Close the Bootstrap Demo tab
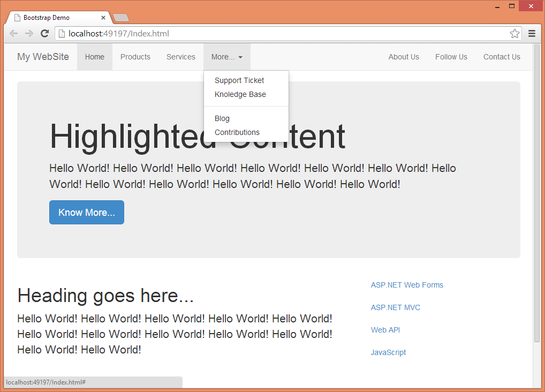This screenshot has width=545, height=392. [x=103, y=18]
